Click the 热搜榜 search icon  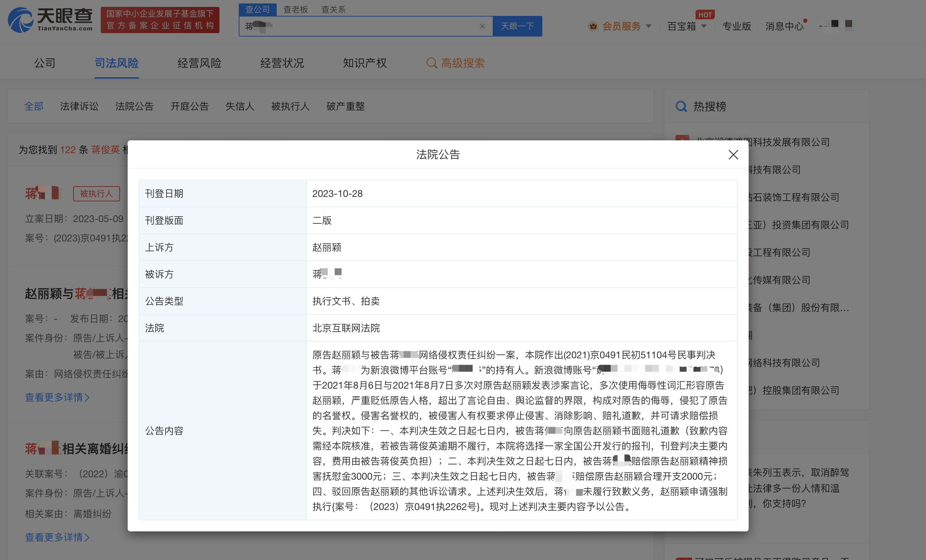coord(681,107)
